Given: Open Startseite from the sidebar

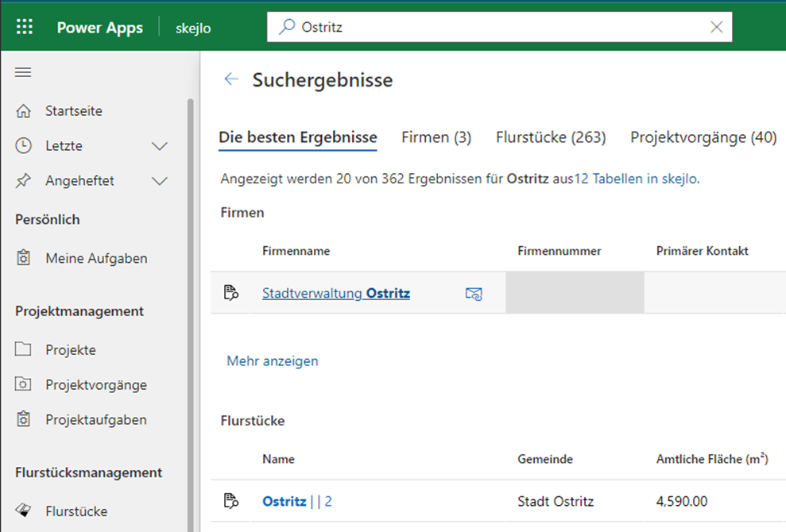Looking at the screenshot, I should (x=73, y=111).
